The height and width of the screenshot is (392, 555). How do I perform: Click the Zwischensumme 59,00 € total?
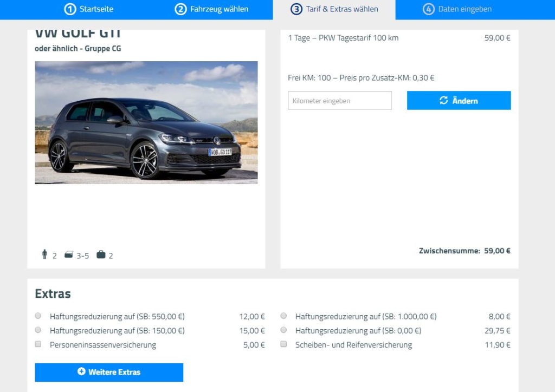click(x=464, y=251)
